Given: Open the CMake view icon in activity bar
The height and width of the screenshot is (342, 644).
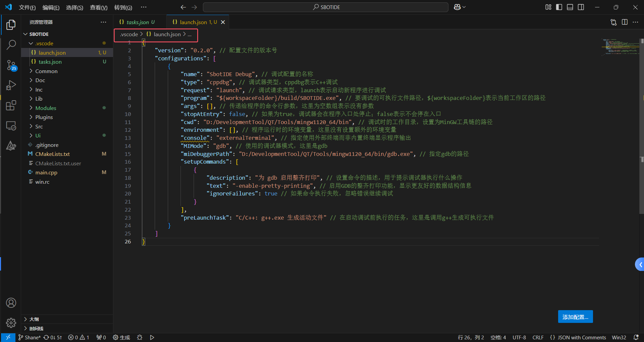Looking at the screenshot, I should (x=11, y=146).
